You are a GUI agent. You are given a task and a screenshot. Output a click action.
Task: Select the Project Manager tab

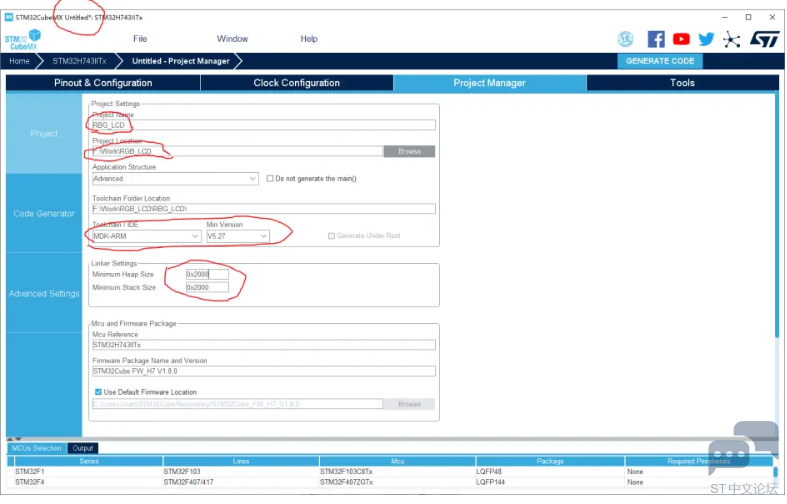[489, 83]
